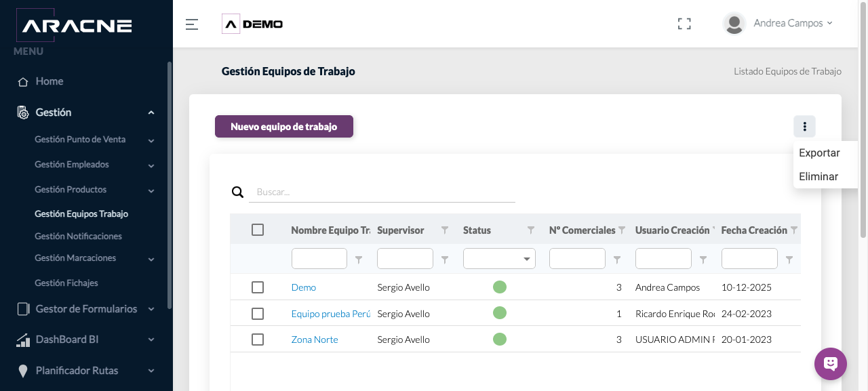Click filter icon in Supervisor header
Screen dimensions: 868x391
(445, 230)
